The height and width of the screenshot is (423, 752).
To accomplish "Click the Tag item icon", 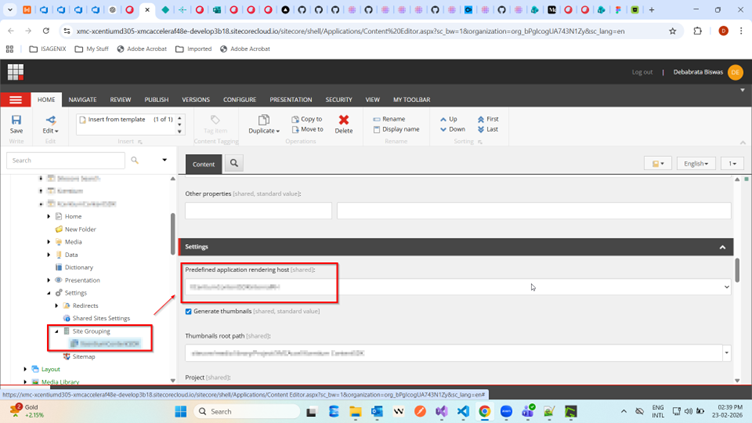I will 215,124.
